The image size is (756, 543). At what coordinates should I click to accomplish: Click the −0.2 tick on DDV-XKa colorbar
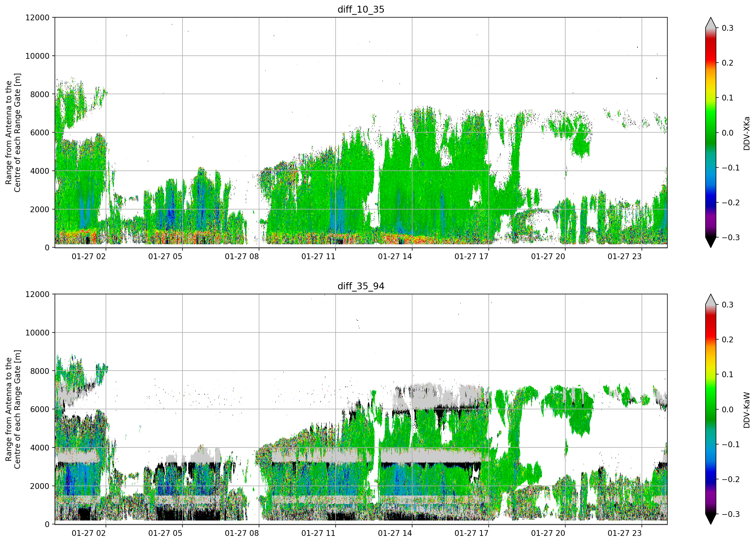[731, 203]
